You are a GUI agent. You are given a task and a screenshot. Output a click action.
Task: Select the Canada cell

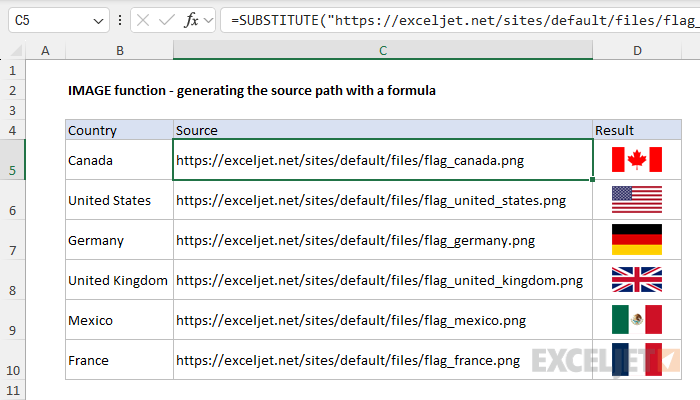click(119, 160)
